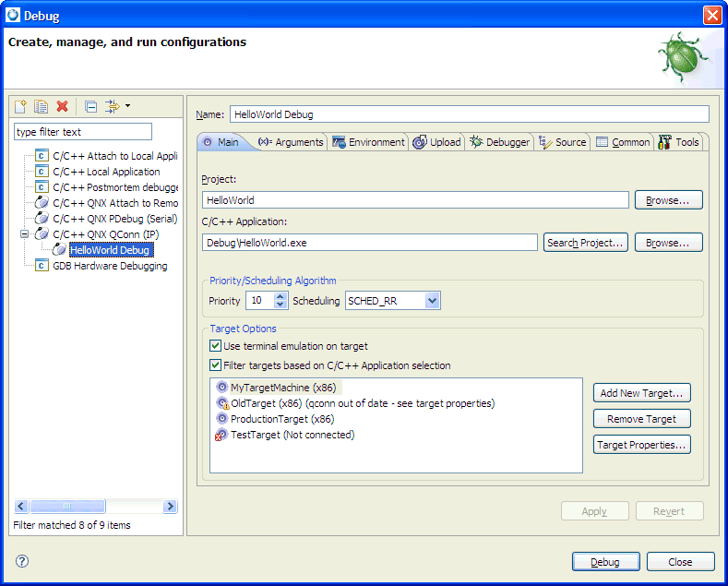The width and height of the screenshot is (728, 586).
Task: Select MyTargetMachine (x86) target
Action: point(282,388)
